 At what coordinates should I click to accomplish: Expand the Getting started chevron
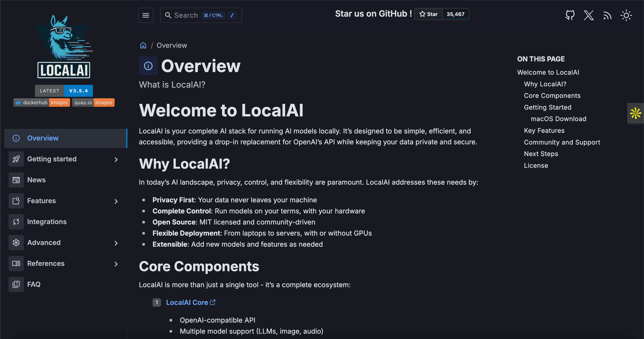(x=116, y=159)
